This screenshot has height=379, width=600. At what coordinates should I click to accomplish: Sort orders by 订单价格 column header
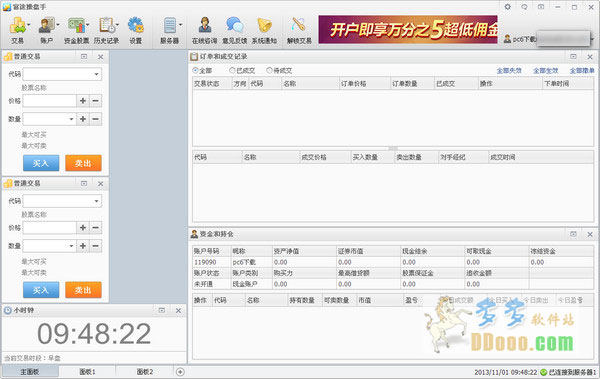[364, 83]
